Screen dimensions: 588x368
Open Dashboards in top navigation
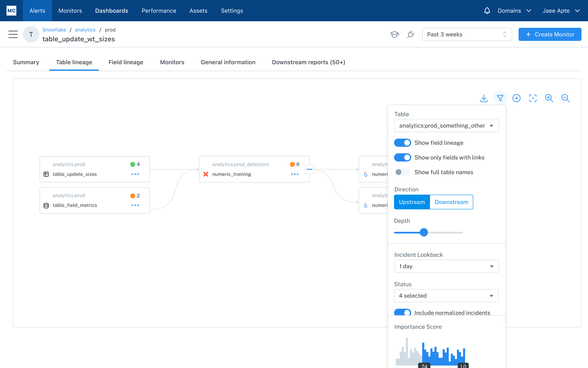111,11
